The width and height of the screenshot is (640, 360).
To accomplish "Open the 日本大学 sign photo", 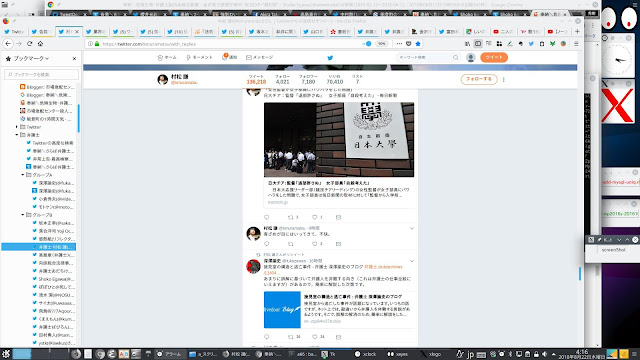I will click(x=339, y=140).
